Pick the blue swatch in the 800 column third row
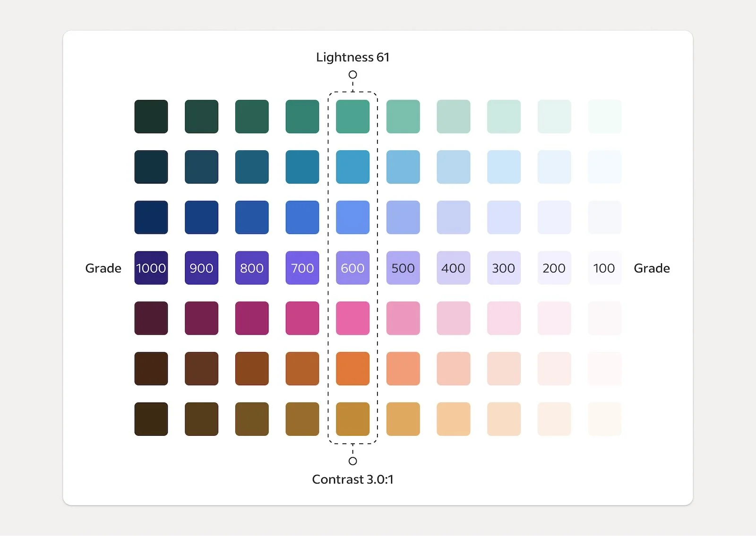The width and height of the screenshot is (756, 536). tap(252, 217)
